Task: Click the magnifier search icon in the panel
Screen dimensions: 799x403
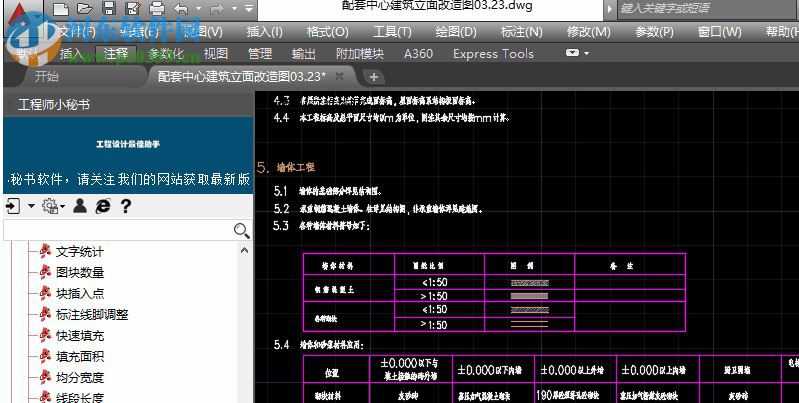Action: [242, 231]
